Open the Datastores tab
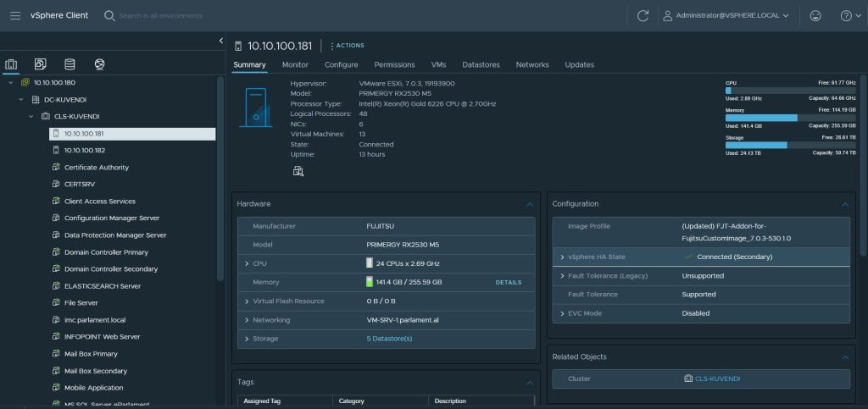868x409 pixels. point(481,64)
